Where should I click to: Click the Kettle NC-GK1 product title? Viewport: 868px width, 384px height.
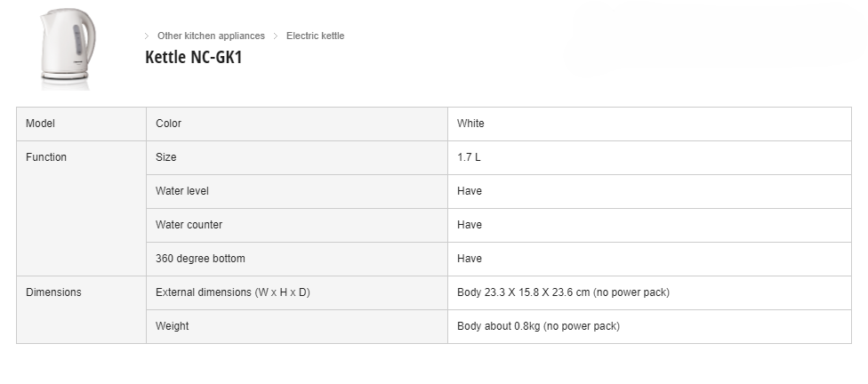coord(194,57)
